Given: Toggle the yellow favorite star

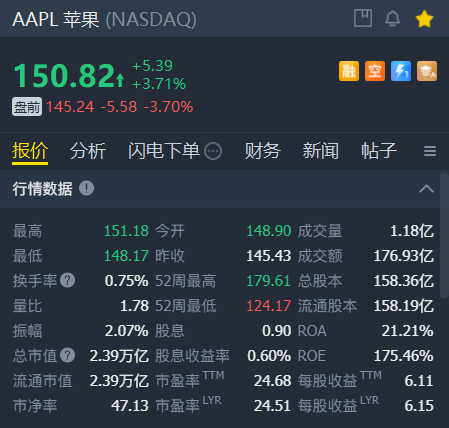Looking at the screenshot, I should (424, 19).
